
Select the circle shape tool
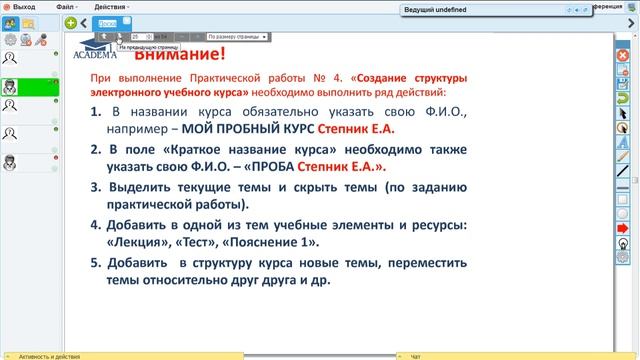click(622, 213)
